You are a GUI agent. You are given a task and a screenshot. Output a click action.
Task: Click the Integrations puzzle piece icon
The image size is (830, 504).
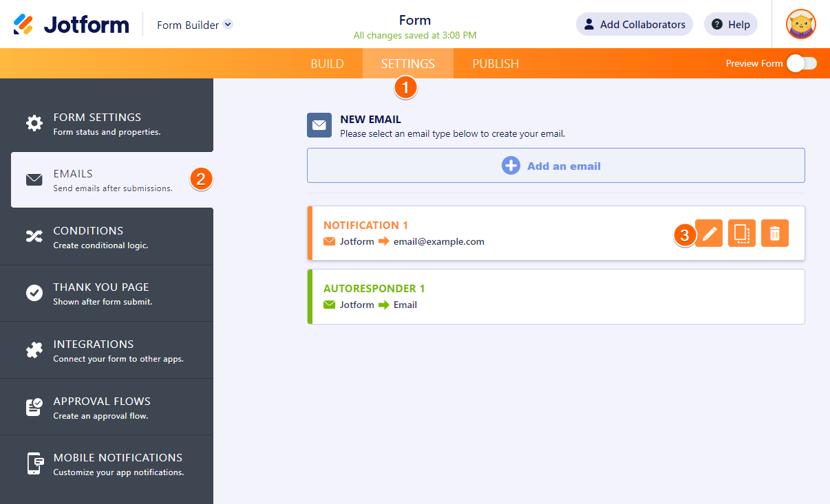[34, 350]
